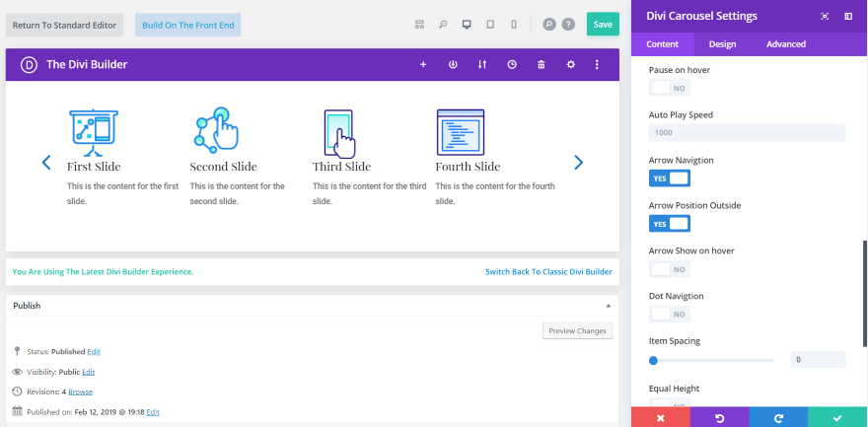Open the three-dot more options menu
This screenshot has width=868, height=427.
click(597, 65)
